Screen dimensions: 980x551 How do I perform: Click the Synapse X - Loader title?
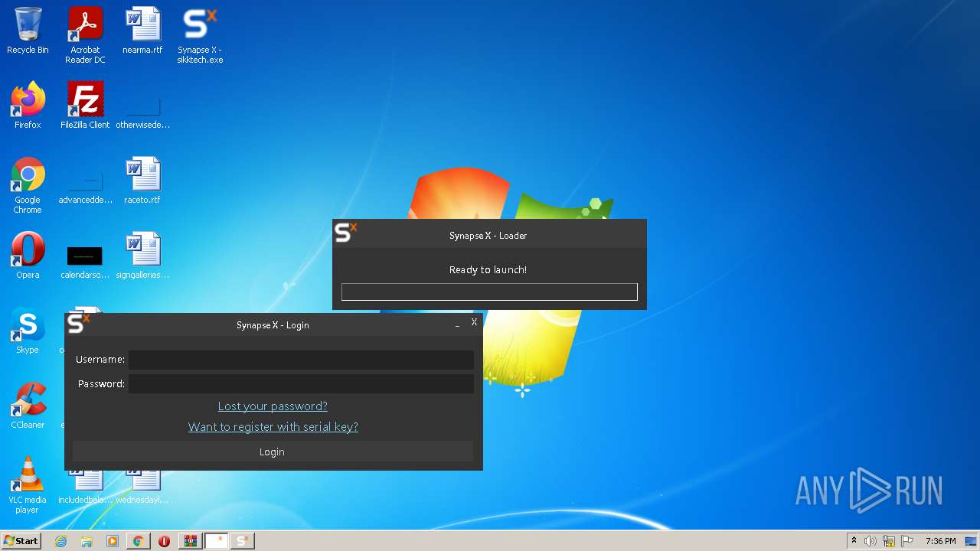coord(488,236)
